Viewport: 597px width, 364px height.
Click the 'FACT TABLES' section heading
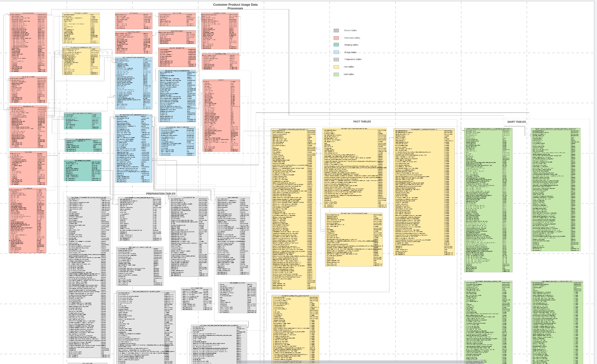click(362, 121)
